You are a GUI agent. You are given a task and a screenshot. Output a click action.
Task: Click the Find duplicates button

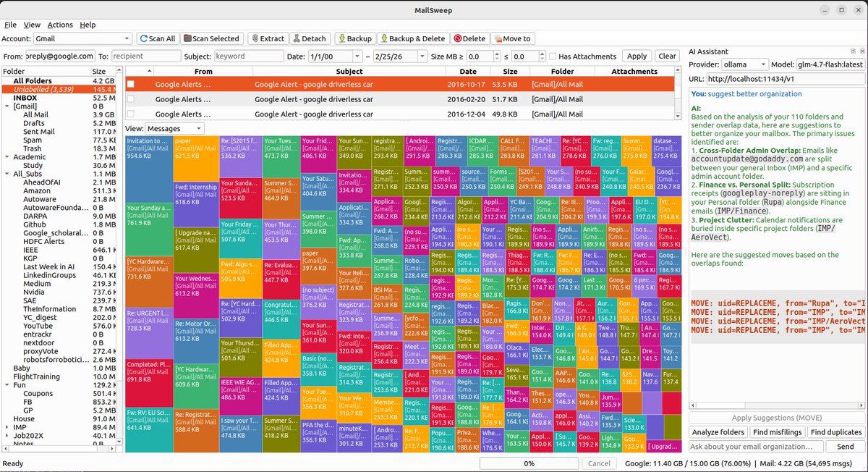pos(836,432)
